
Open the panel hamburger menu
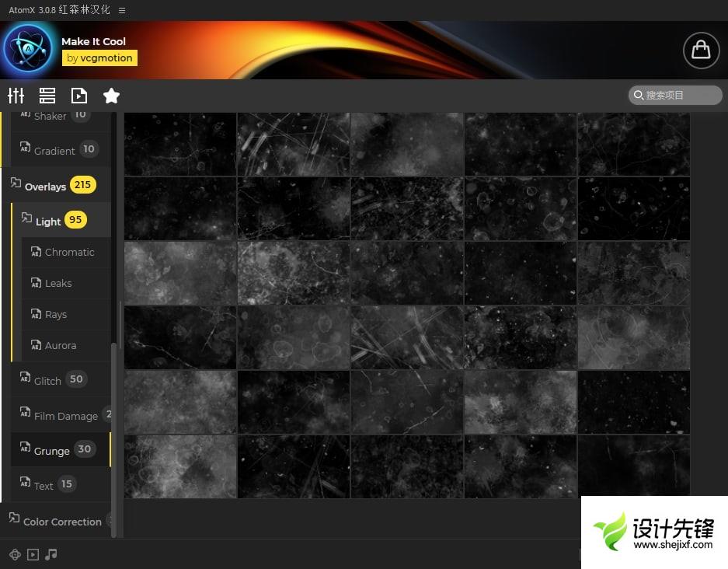tap(122, 10)
